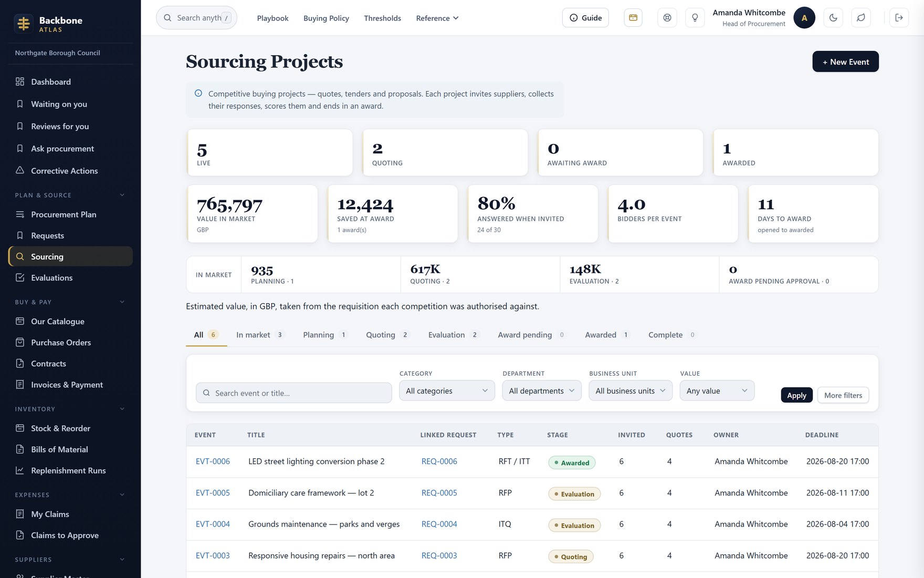Expand the Reference menu dropdown

(x=437, y=18)
